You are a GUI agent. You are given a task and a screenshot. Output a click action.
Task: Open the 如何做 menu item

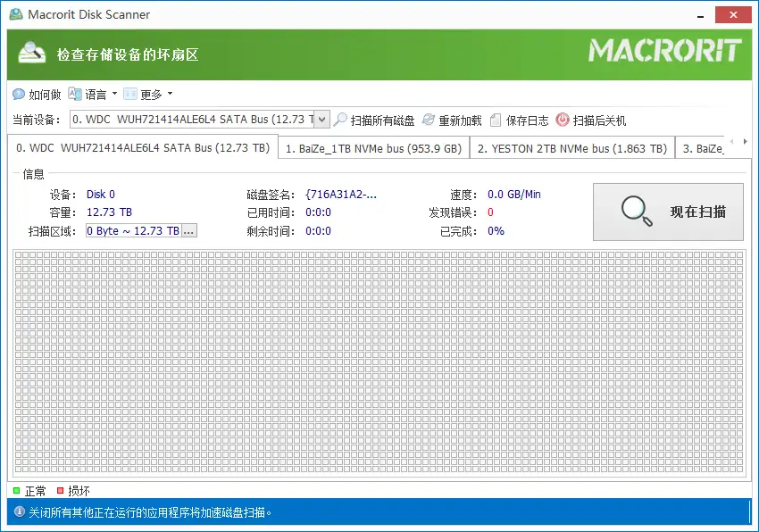coord(37,95)
